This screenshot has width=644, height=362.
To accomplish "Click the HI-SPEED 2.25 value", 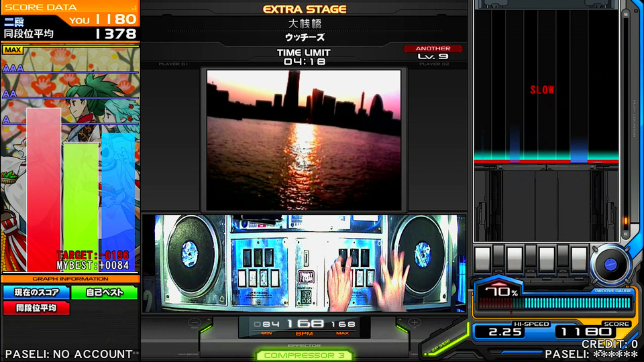I will pos(505,332).
